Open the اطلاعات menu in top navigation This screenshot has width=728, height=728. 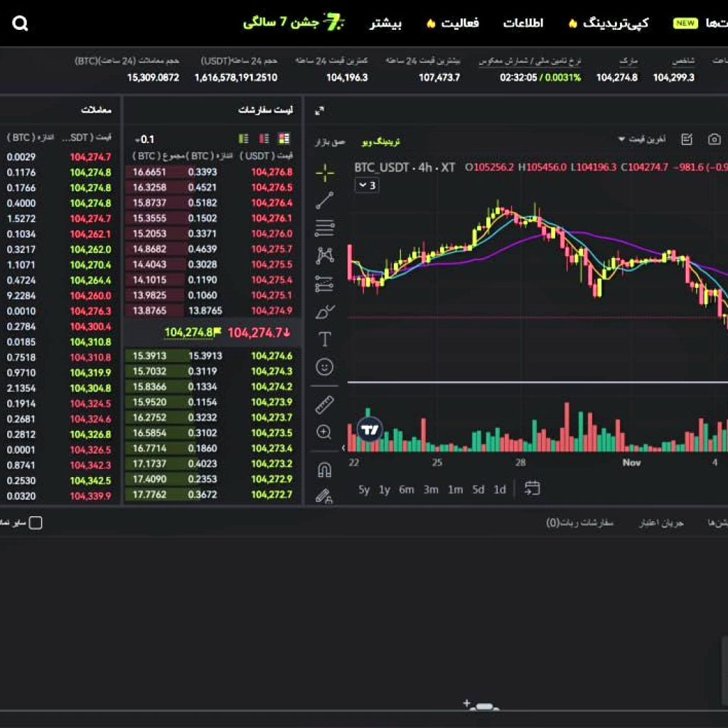click(x=523, y=23)
